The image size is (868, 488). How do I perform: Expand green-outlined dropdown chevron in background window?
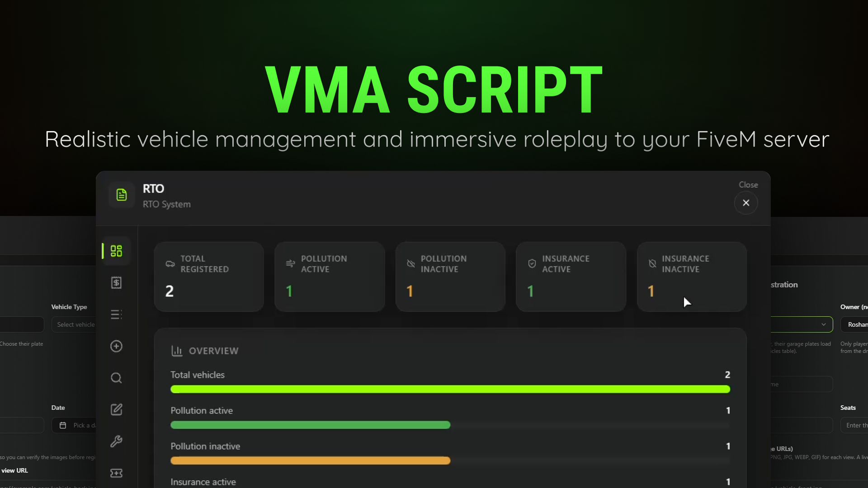(824, 324)
